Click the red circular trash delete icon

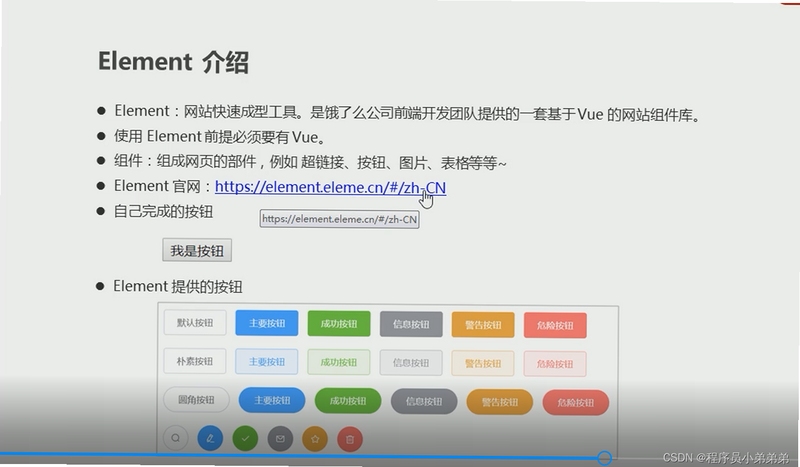pos(350,439)
